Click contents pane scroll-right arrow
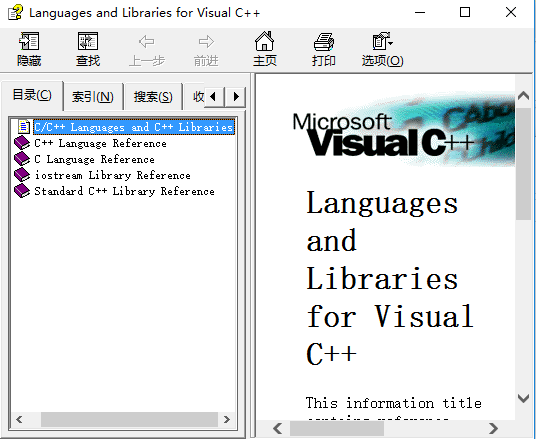 pyautogui.click(x=227, y=420)
